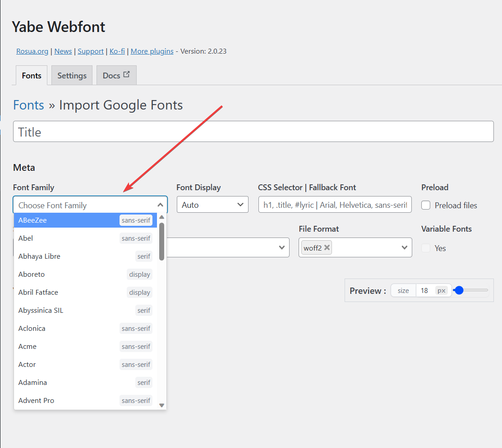Click scrollbar down arrow in font list
This screenshot has width=502, height=448.
[x=161, y=405]
